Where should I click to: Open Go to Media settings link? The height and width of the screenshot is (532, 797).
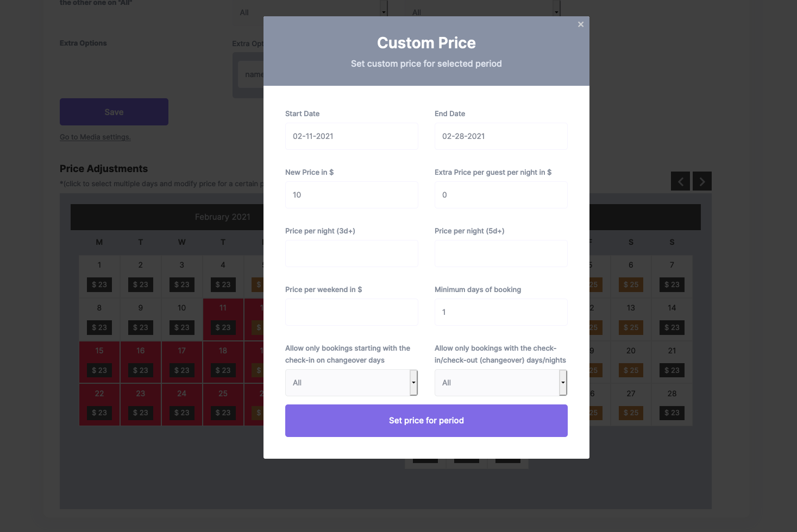pos(95,137)
